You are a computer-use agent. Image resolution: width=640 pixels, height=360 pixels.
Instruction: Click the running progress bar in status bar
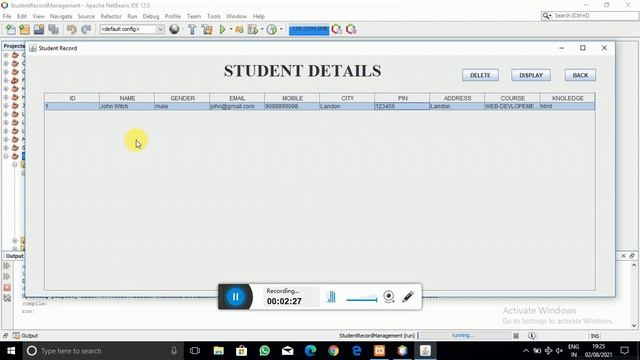[x=463, y=336]
